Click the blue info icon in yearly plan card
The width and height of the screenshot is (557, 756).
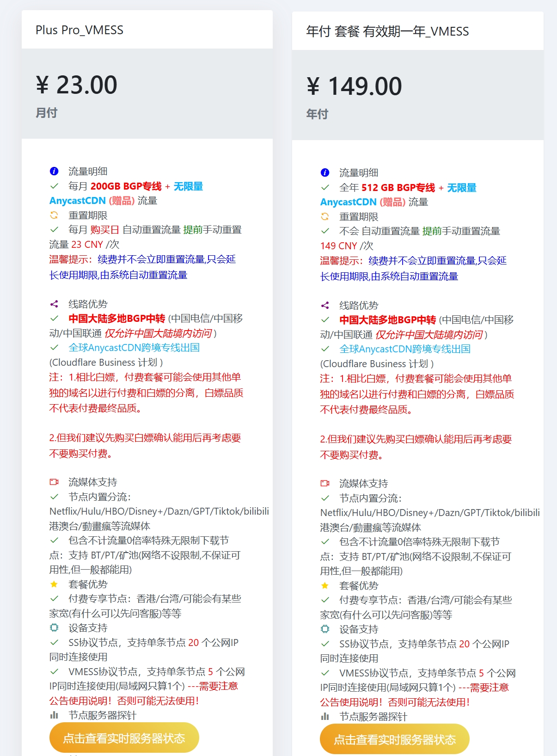tap(325, 173)
